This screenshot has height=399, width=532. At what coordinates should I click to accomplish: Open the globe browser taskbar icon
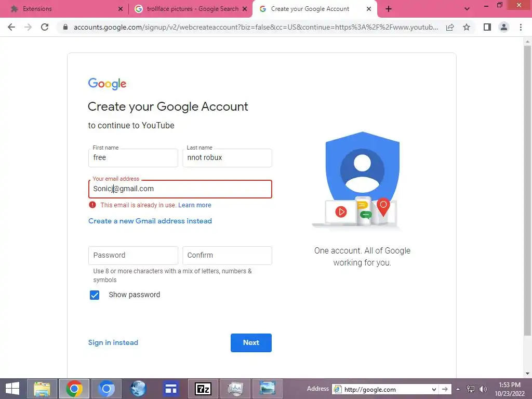coord(138,389)
